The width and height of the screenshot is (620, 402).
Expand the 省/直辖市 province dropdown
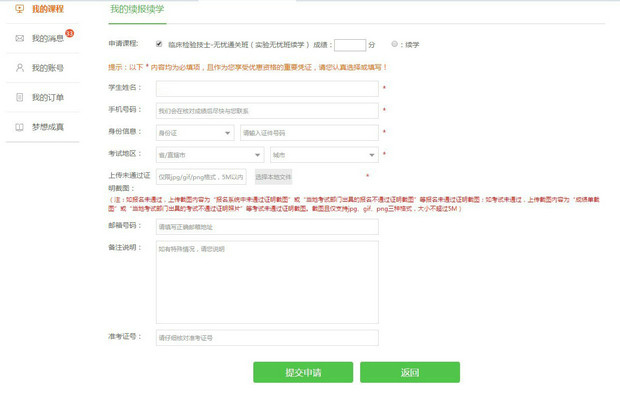[209, 155]
